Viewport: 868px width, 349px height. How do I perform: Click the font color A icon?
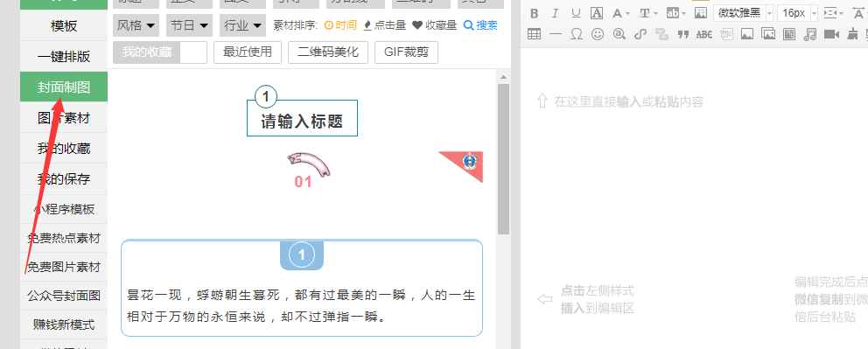coord(617,13)
